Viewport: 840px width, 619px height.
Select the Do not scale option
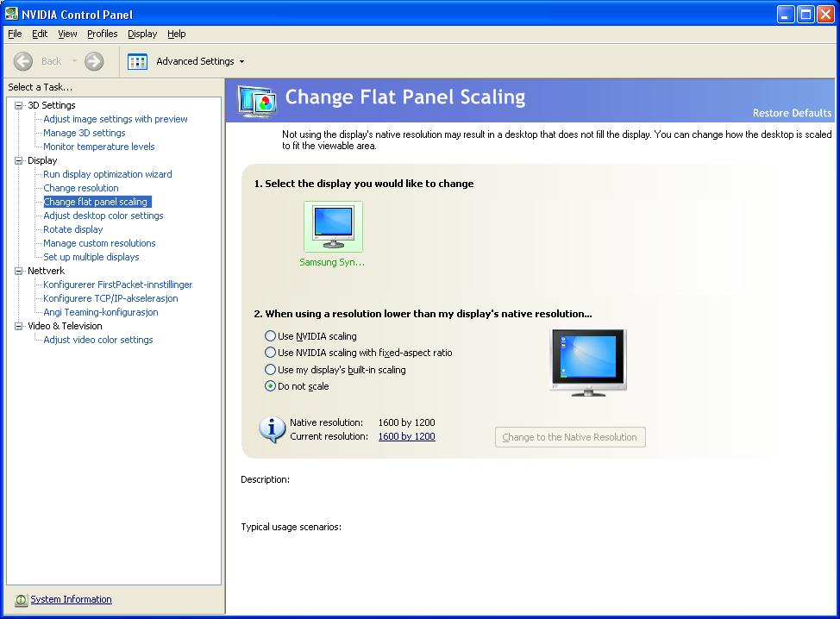point(270,386)
